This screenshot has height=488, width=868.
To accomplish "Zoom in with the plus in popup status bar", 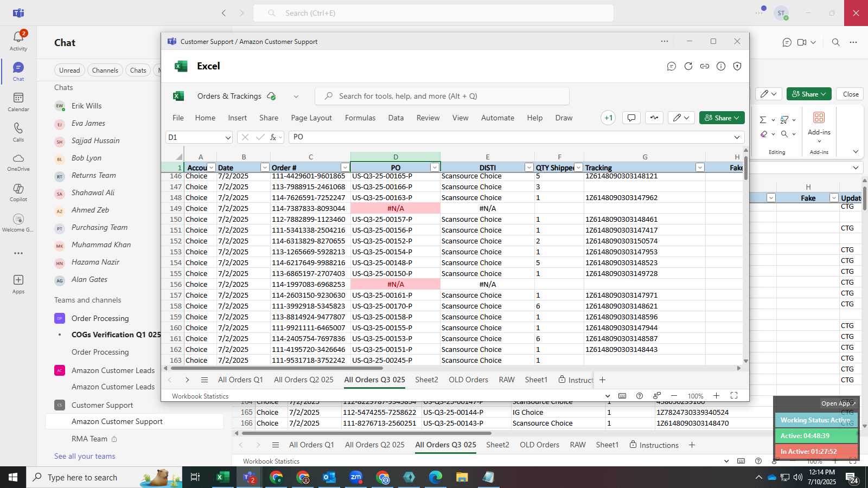I will [716, 396].
